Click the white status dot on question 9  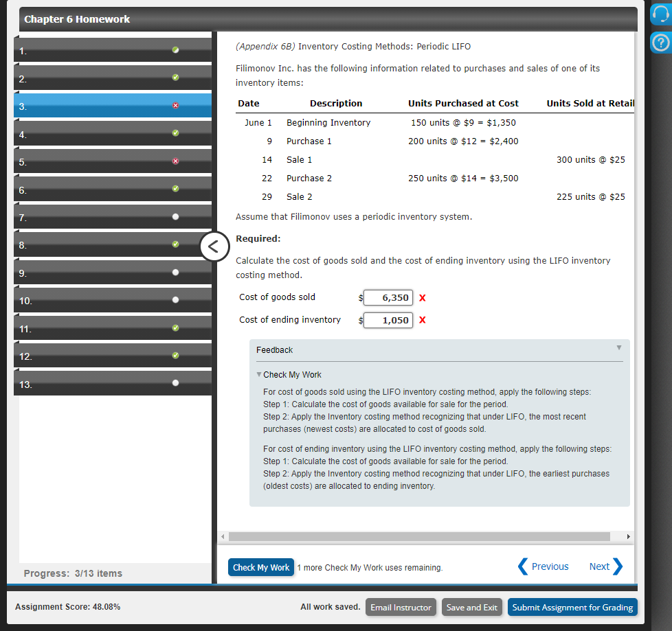(175, 273)
